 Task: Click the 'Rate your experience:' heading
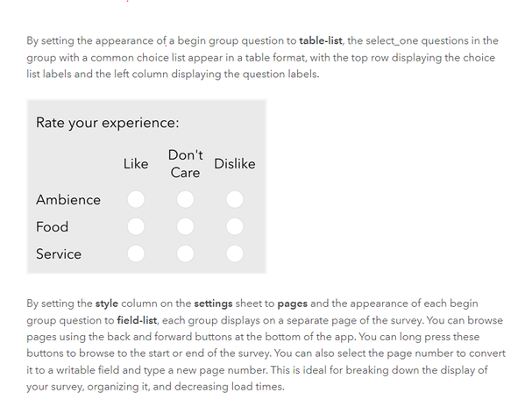108,122
